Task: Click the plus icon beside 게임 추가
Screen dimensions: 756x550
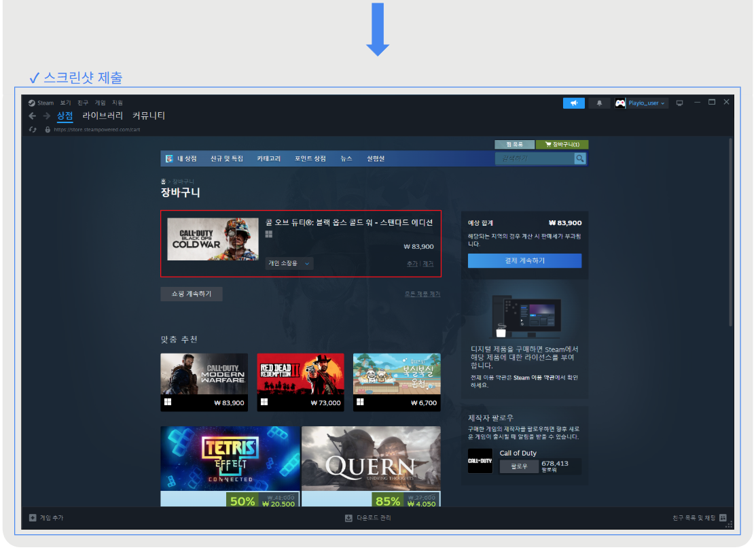Action: click(33, 517)
